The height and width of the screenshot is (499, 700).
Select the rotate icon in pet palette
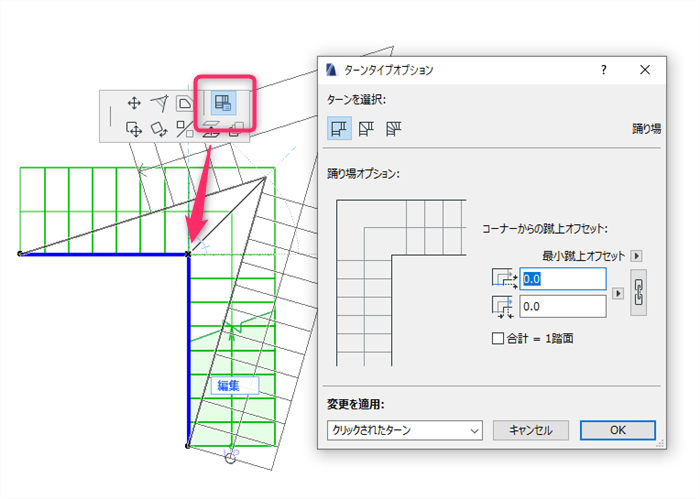pyautogui.click(x=159, y=129)
